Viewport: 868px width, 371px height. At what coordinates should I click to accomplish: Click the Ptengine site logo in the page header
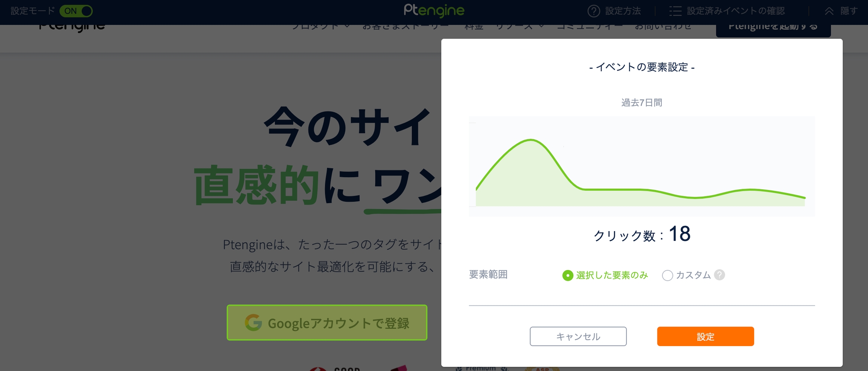(72, 28)
